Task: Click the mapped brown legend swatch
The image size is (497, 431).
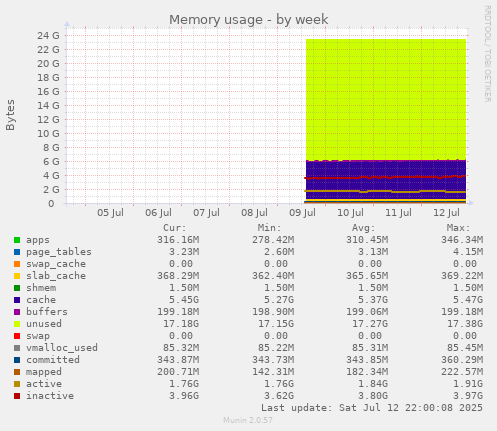Action: click(17, 372)
